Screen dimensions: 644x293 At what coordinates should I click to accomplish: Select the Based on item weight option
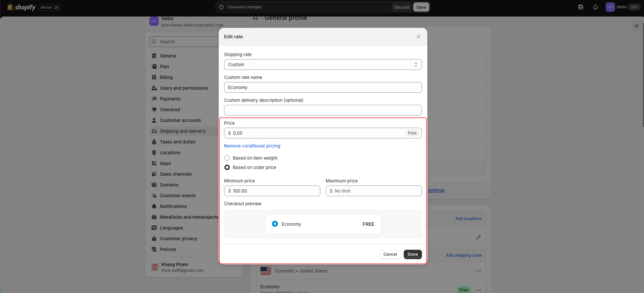[227, 158]
